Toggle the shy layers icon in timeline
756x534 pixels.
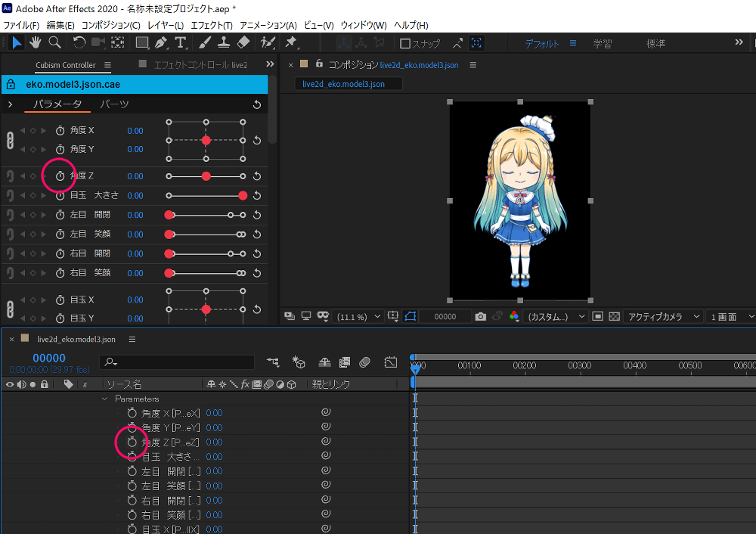[324, 362]
